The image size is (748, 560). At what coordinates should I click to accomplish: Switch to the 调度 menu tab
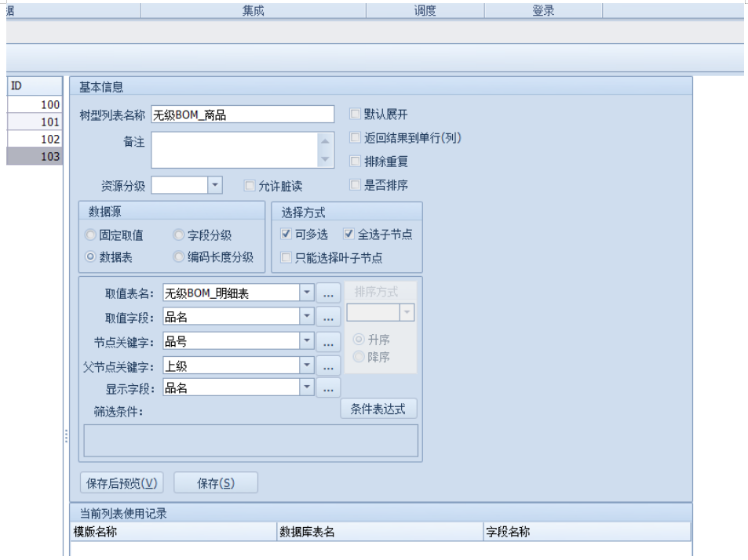tap(425, 10)
